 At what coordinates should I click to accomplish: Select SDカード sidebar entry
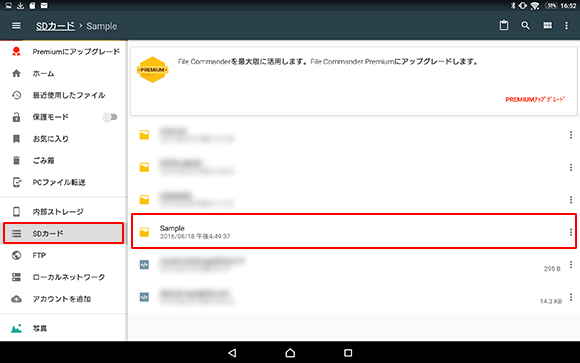tap(64, 233)
